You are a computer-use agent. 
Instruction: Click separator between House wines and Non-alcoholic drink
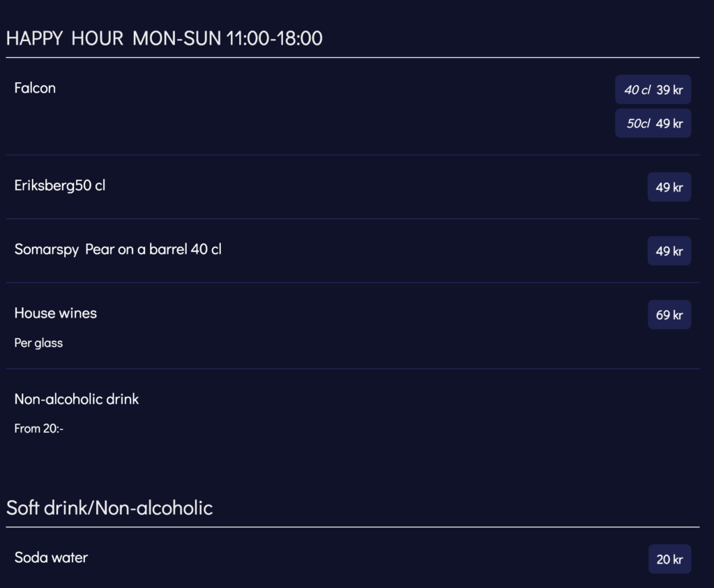tap(352, 369)
